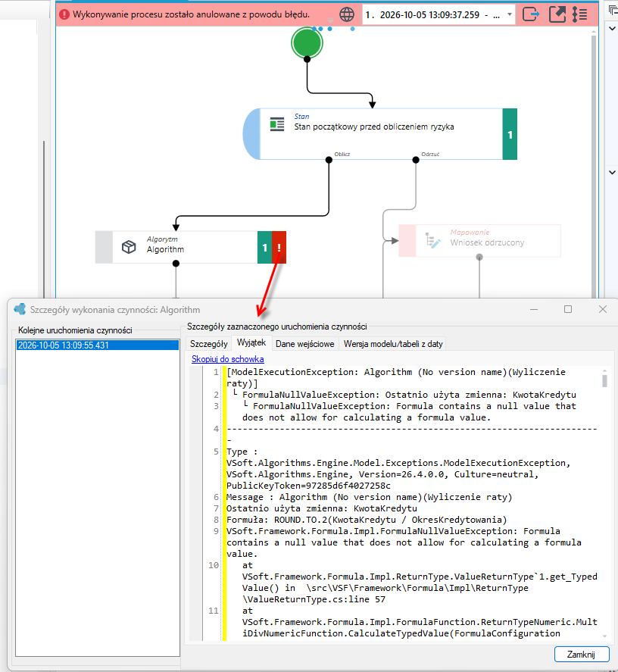Click the teal count badge on the Stan node

pos(510,134)
